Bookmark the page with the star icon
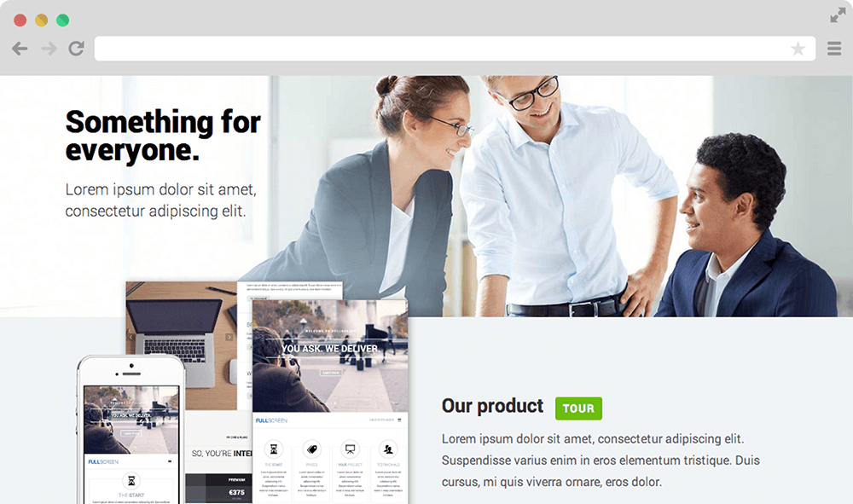 tap(798, 49)
